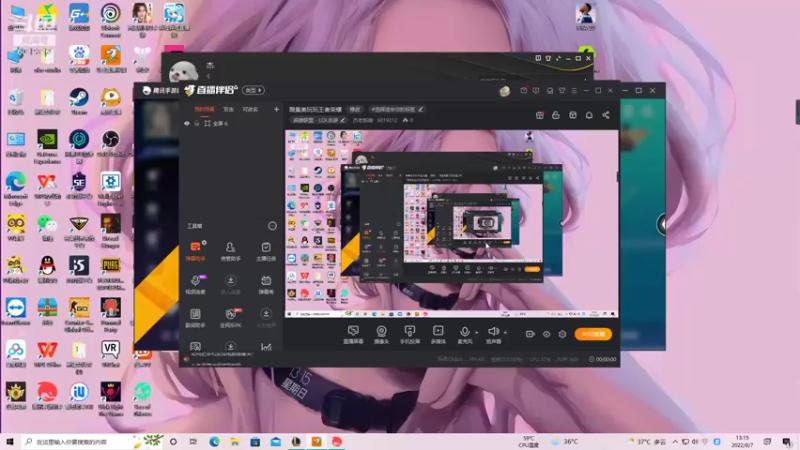Open the room manager assistant tool
800x450 pixels.
[x=231, y=252]
